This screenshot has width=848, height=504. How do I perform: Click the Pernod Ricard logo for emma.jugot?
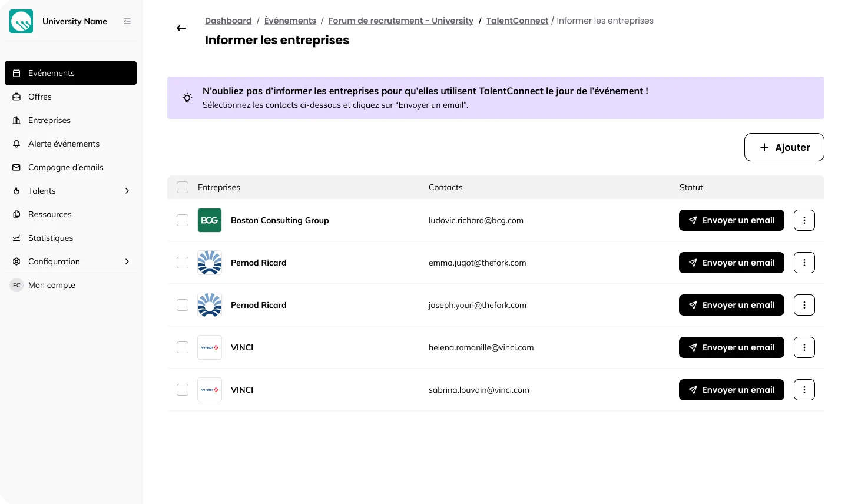(210, 263)
